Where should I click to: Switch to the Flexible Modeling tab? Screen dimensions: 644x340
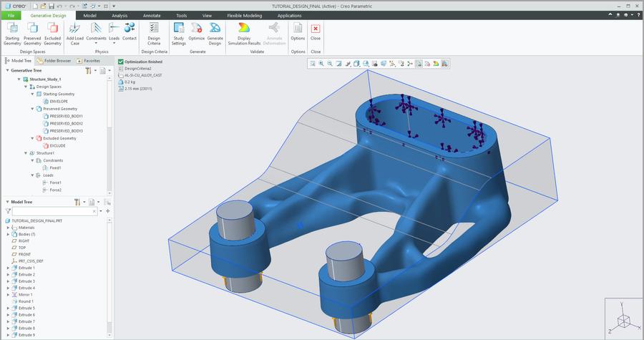click(x=245, y=16)
